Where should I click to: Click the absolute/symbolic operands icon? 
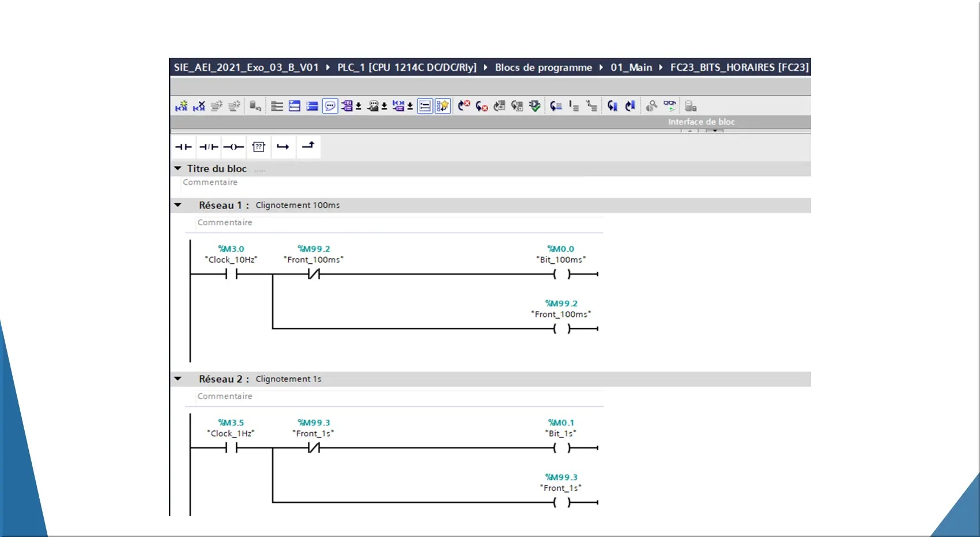click(x=347, y=106)
